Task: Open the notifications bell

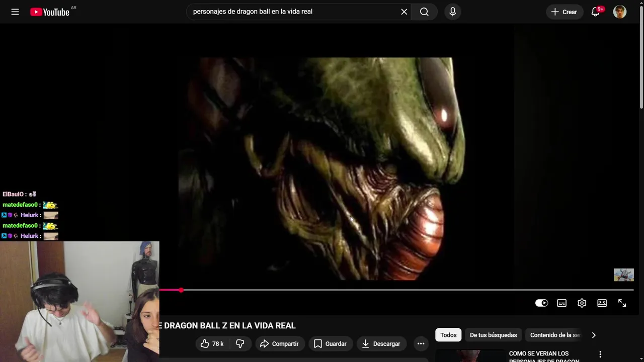Action: point(596,12)
